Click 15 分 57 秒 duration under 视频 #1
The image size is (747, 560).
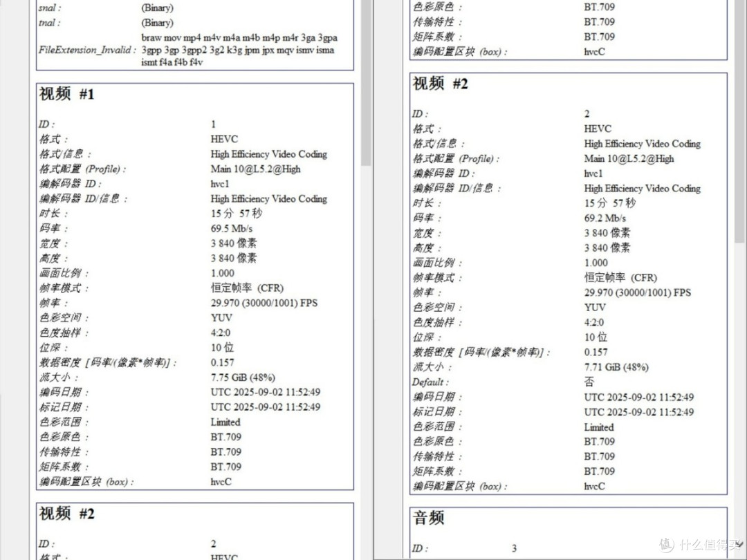237,214
